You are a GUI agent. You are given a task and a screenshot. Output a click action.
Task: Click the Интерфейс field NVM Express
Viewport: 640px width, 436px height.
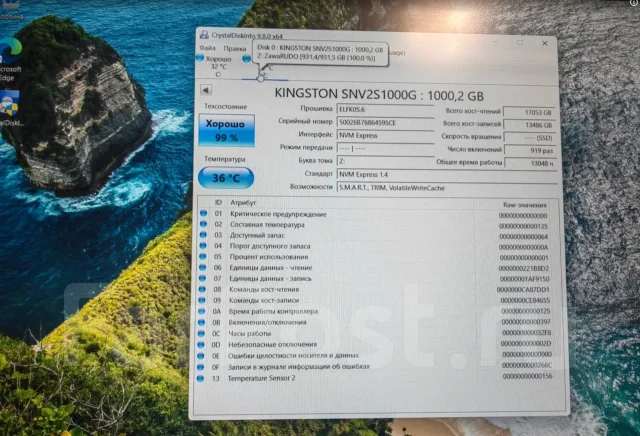pos(385,135)
